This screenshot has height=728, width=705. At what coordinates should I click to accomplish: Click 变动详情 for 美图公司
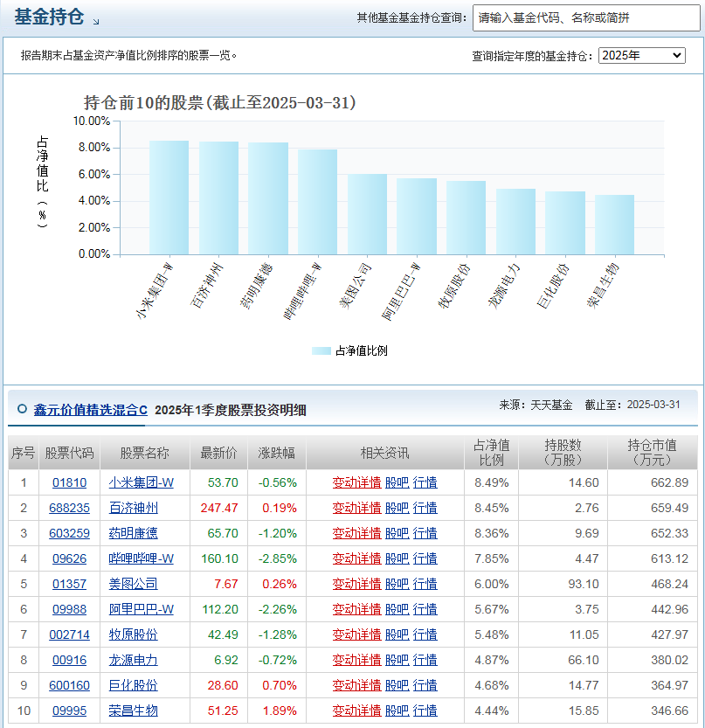tap(356, 584)
